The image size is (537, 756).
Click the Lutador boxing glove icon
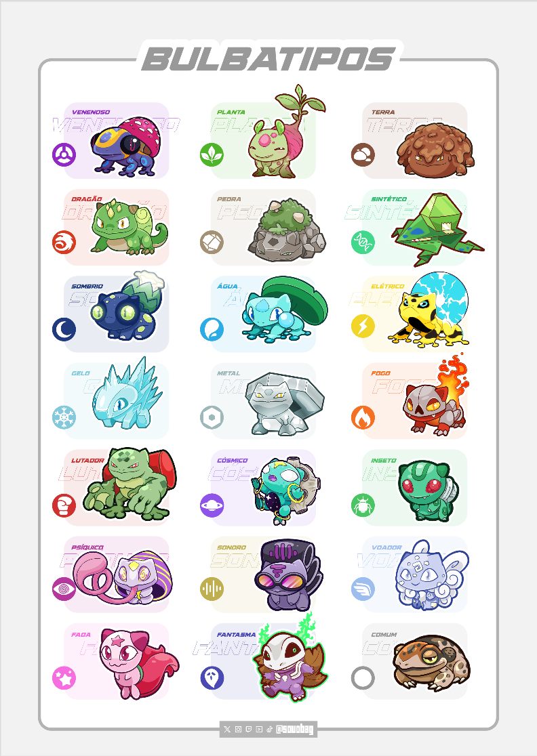[x=64, y=505]
